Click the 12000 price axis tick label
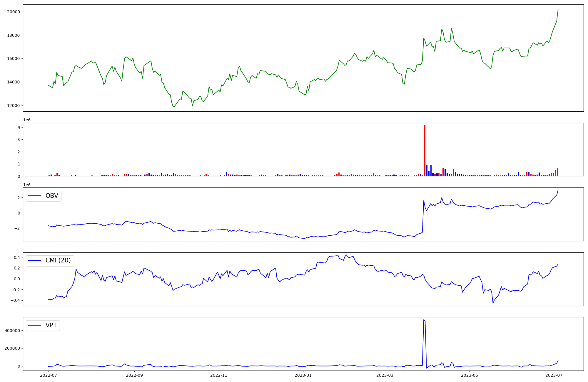 (14, 105)
